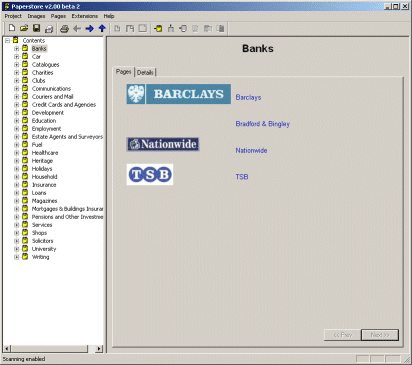This screenshot has width=412, height=365.
Task: Click the blue Forward arrow icon
Action: [x=89, y=29]
